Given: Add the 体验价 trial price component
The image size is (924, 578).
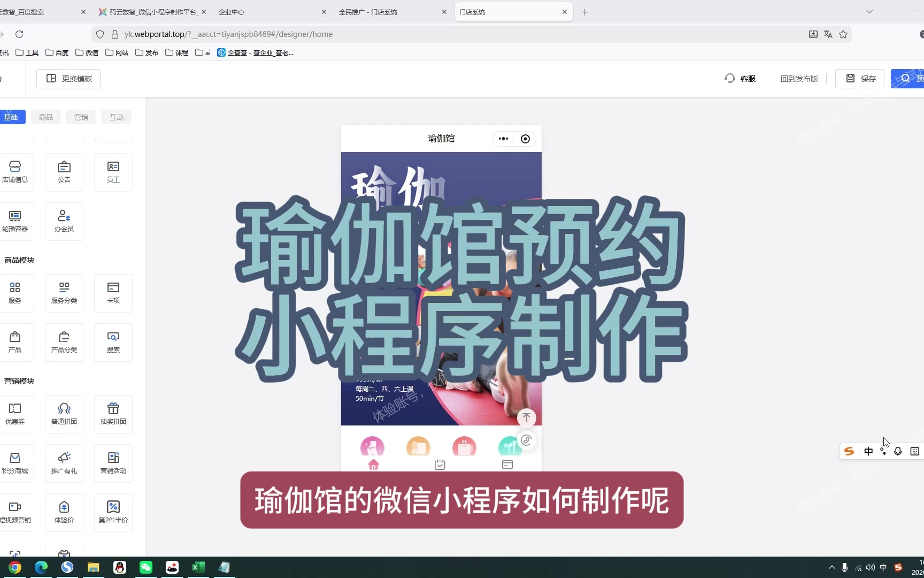Looking at the screenshot, I should click(x=64, y=512).
